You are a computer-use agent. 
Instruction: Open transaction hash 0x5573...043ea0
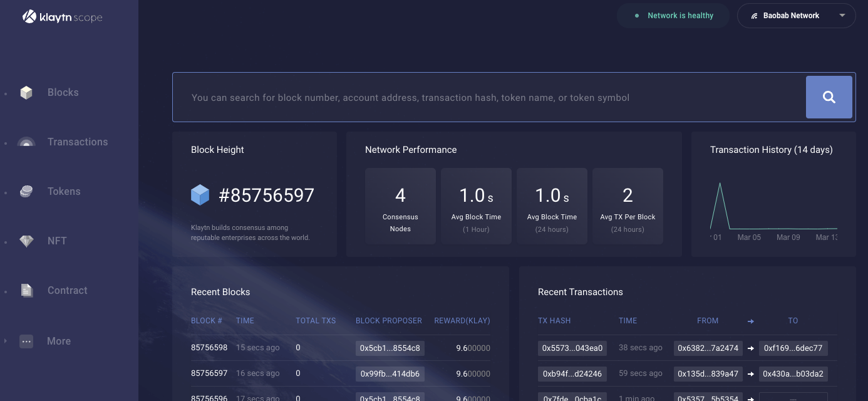click(x=572, y=348)
